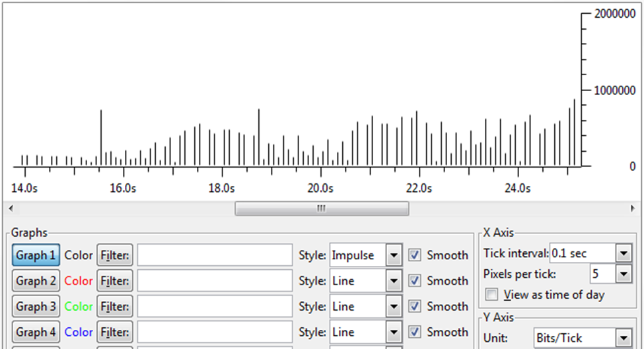Open the Graph 1 Filter dialog
The width and height of the screenshot is (644, 349).
point(115,255)
